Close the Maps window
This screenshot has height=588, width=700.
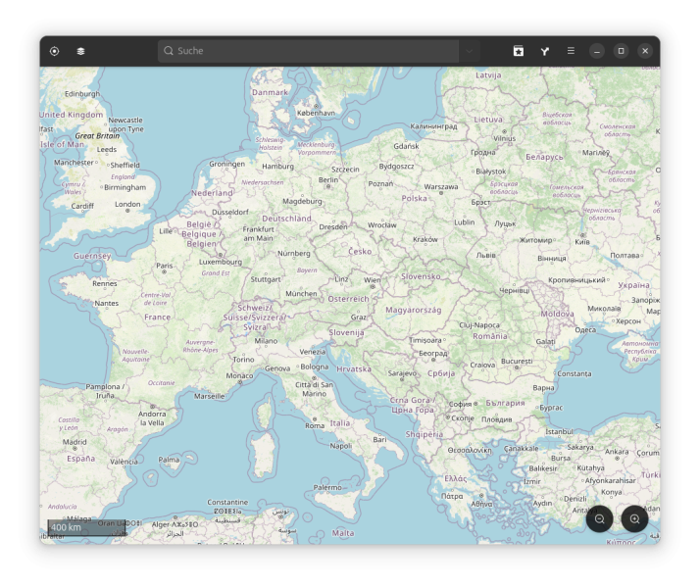(644, 51)
